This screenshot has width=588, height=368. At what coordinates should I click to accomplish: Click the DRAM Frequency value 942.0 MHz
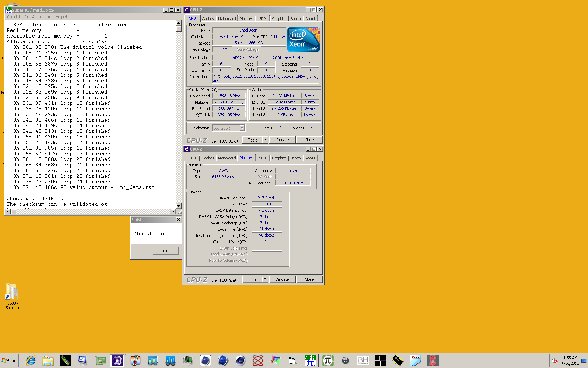pyautogui.click(x=267, y=198)
